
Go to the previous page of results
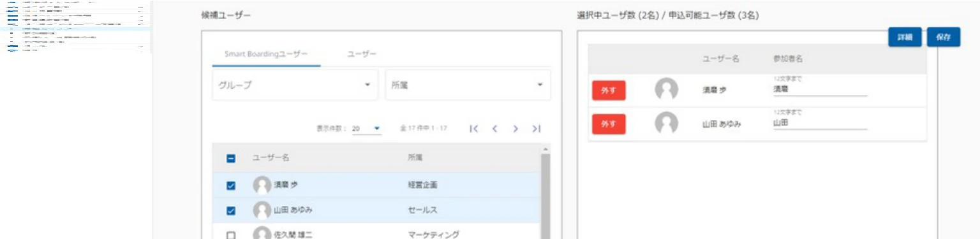point(494,129)
